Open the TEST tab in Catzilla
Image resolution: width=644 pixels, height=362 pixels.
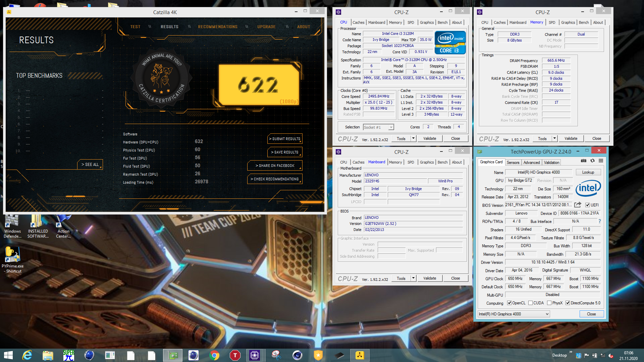[136, 27]
